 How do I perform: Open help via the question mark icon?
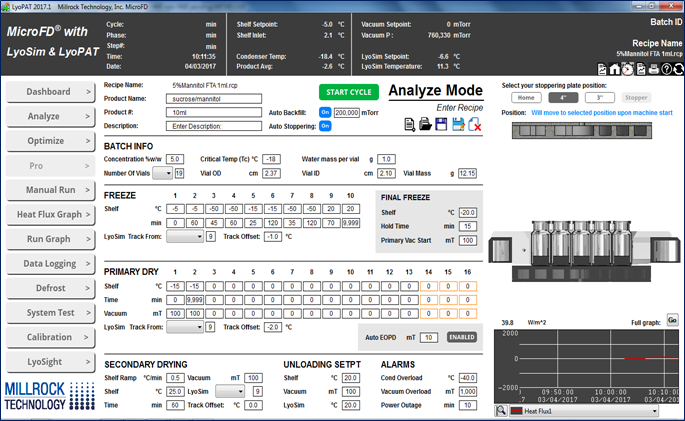point(666,69)
